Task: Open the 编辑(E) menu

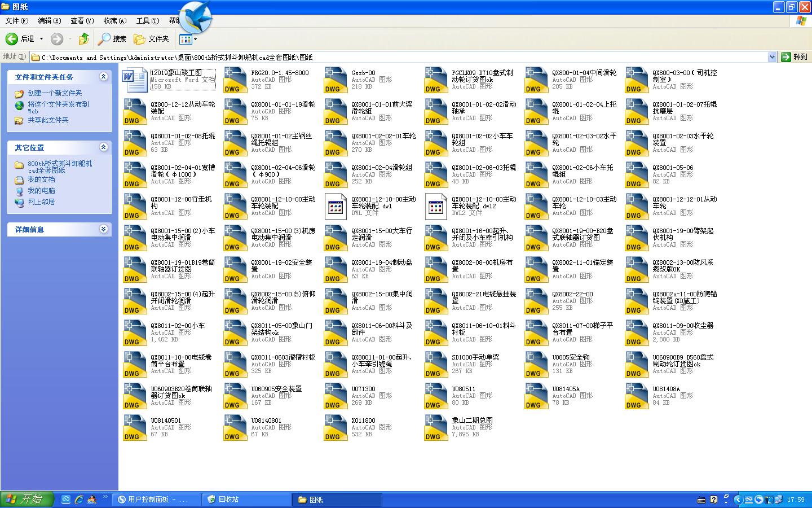Action: [50, 21]
